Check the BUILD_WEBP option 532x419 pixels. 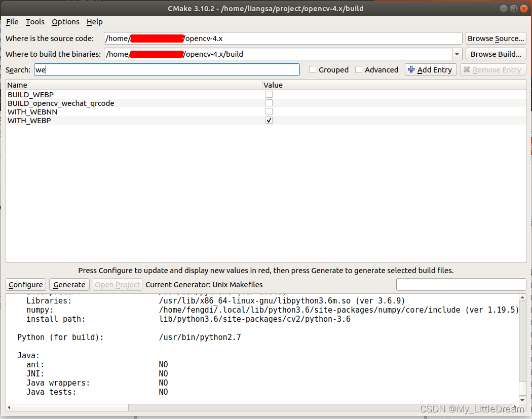tap(269, 95)
